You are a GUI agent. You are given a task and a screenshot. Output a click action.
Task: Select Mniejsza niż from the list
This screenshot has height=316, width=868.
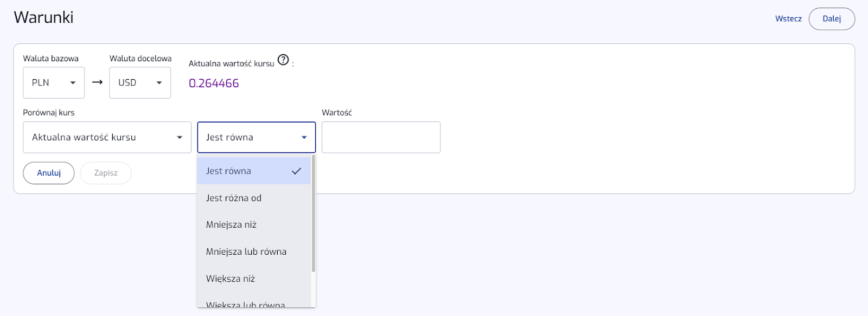pyautogui.click(x=254, y=224)
